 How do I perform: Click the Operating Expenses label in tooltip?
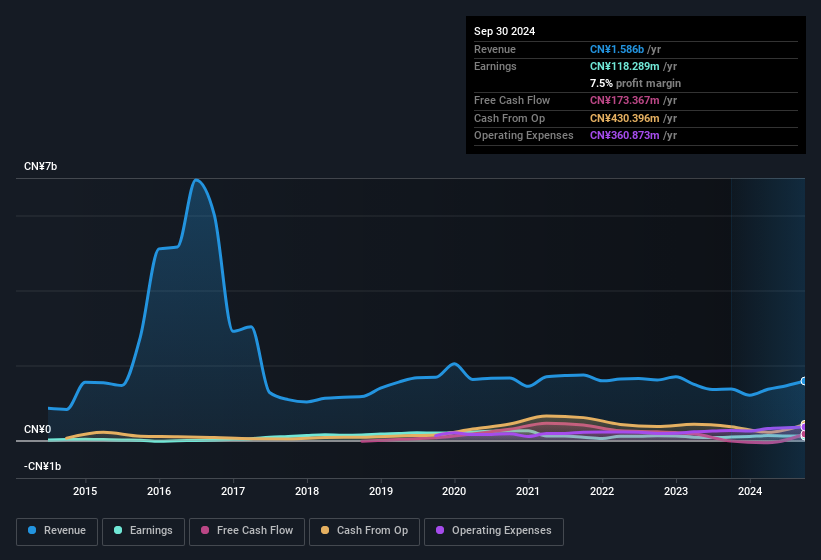pyautogui.click(x=524, y=135)
